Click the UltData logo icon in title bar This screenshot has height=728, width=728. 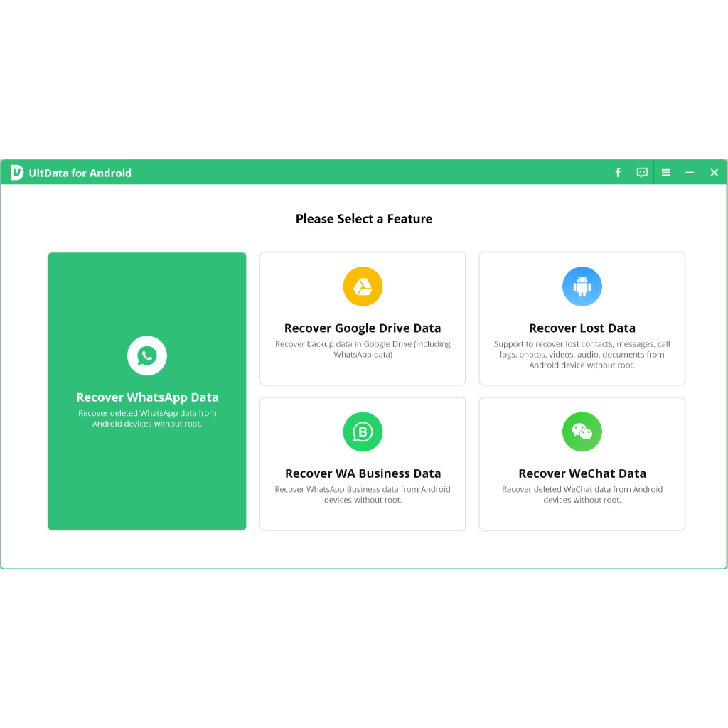click(17, 173)
